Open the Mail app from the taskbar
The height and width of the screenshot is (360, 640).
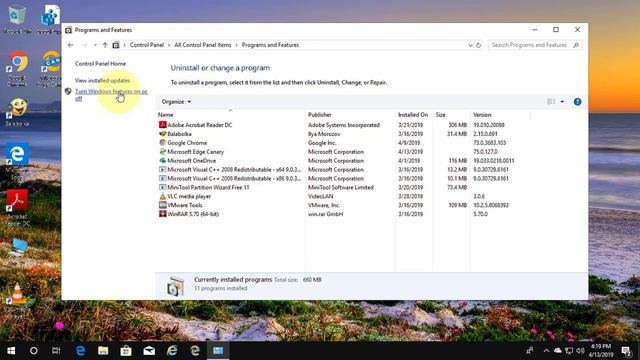pyautogui.click(x=149, y=351)
